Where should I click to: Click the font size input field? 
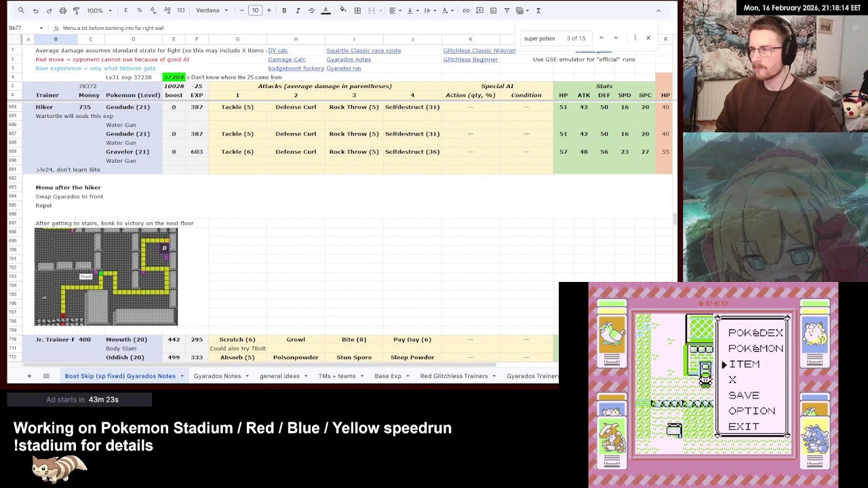(255, 11)
